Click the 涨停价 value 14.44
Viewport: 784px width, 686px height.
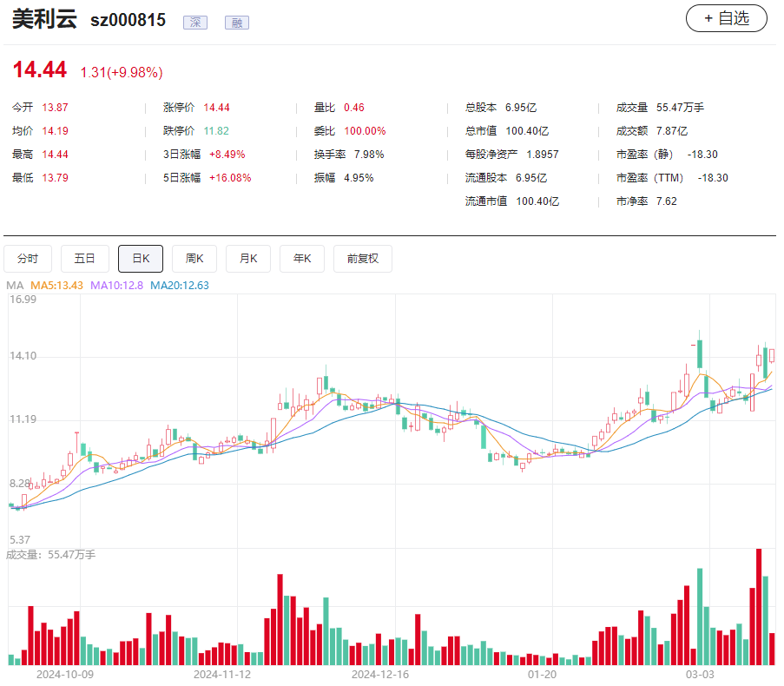pos(216,108)
